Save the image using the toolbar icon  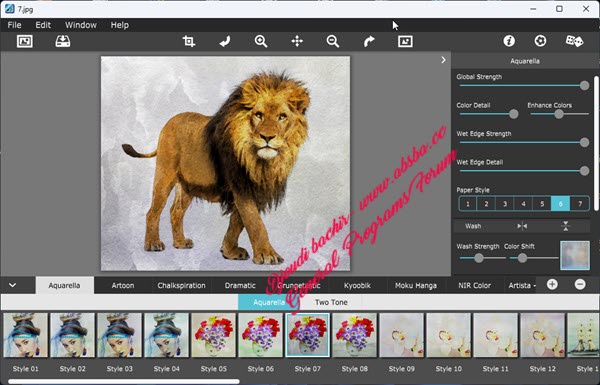click(63, 41)
